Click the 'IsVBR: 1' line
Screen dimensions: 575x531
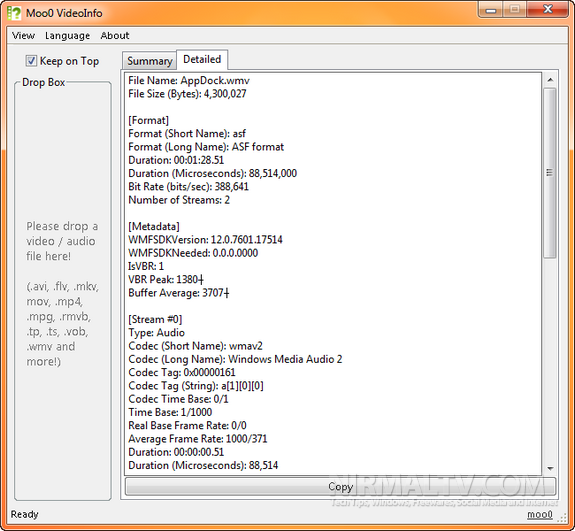pyautogui.click(x=146, y=266)
